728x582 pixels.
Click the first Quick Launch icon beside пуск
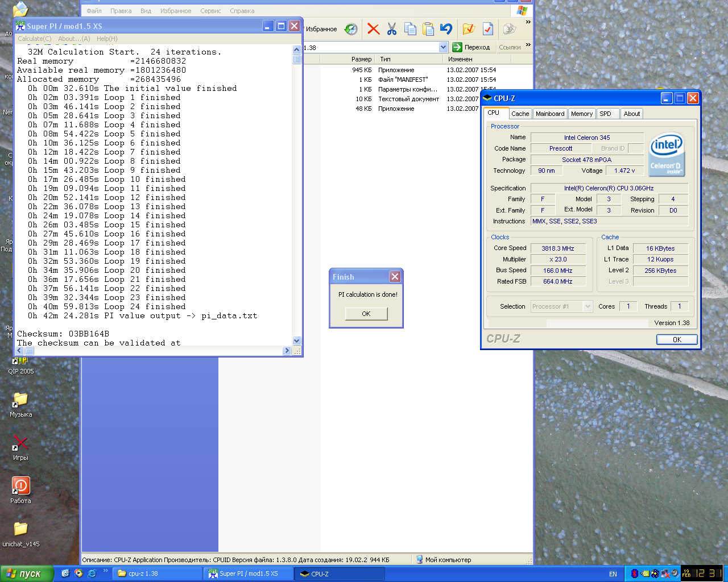tap(65, 573)
